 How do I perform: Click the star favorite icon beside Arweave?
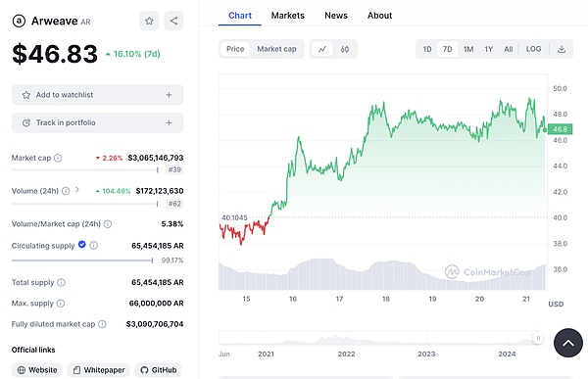point(149,21)
